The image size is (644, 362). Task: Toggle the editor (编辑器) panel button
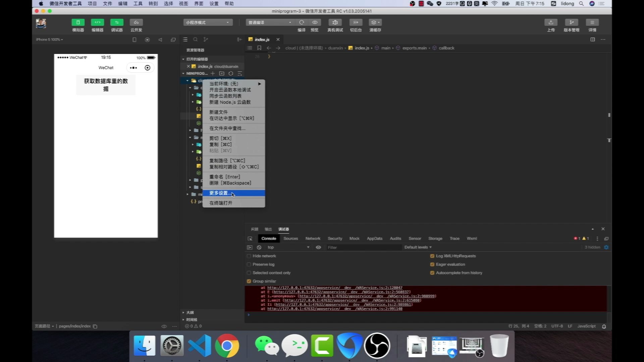97,22
